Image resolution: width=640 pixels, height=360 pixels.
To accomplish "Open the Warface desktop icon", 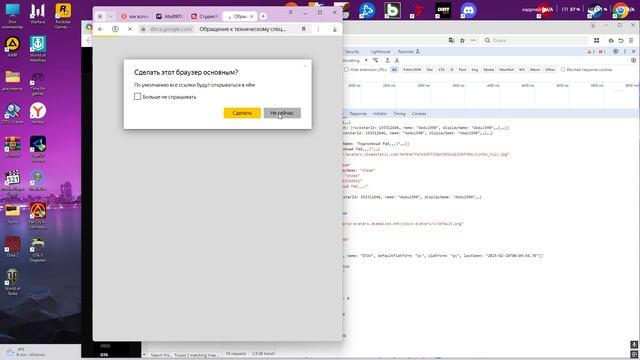I will coord(38,13).
